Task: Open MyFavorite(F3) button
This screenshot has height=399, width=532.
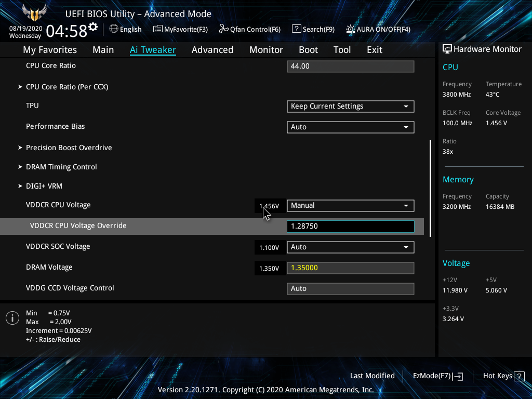Action: pos(180,29)
